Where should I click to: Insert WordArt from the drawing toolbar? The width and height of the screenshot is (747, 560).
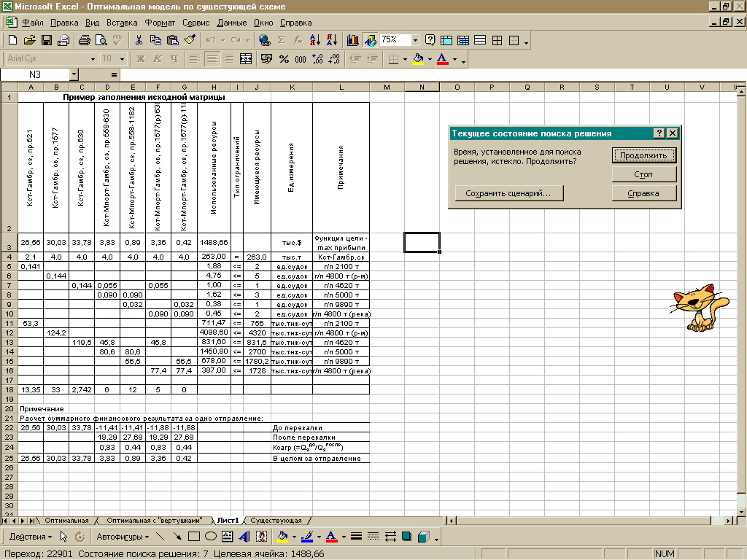pyautogui.click(x=244, y=537)
